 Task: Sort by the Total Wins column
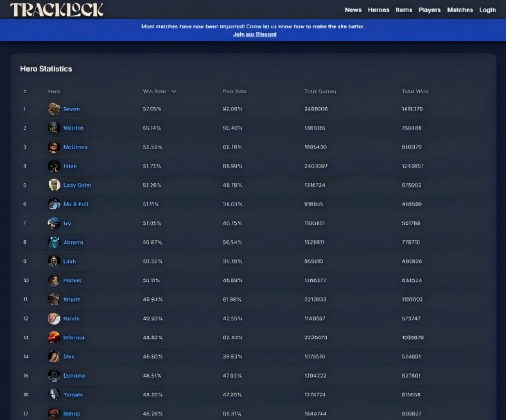415,91
